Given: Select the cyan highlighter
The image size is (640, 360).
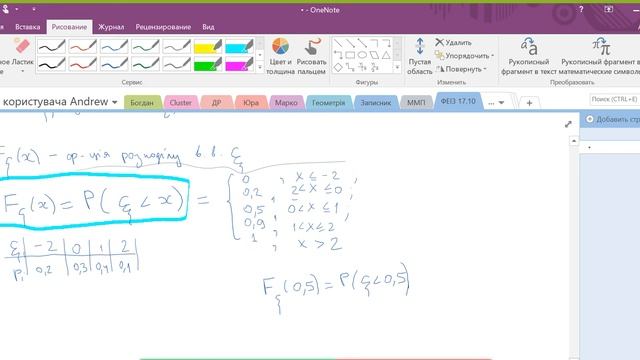Looking at the screenshot, I should (x=240, y=46).
